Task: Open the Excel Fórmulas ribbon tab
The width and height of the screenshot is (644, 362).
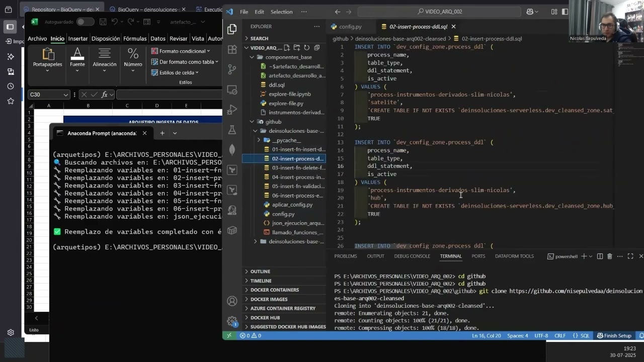Action: pyautogui.click(x=135, y=39)
